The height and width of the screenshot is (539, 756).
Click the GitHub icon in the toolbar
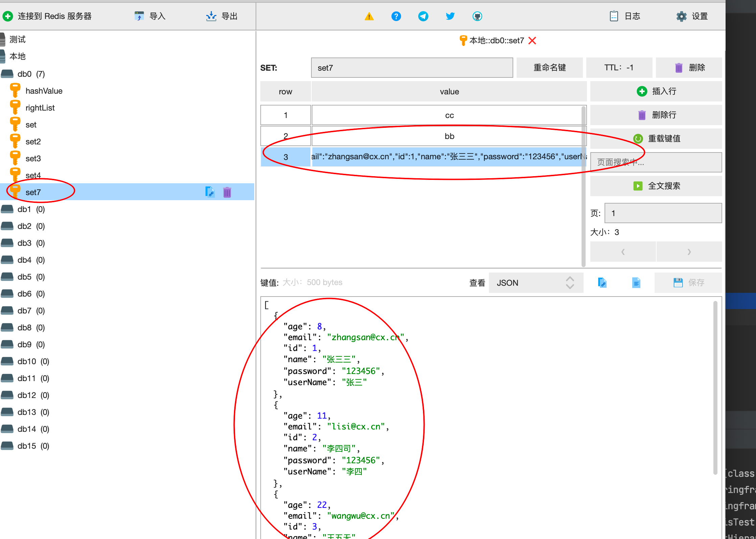[477, 16]
